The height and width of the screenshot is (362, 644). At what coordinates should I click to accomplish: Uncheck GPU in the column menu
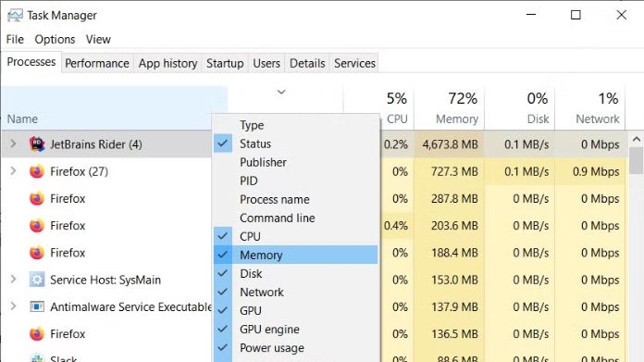click(295, 310)
